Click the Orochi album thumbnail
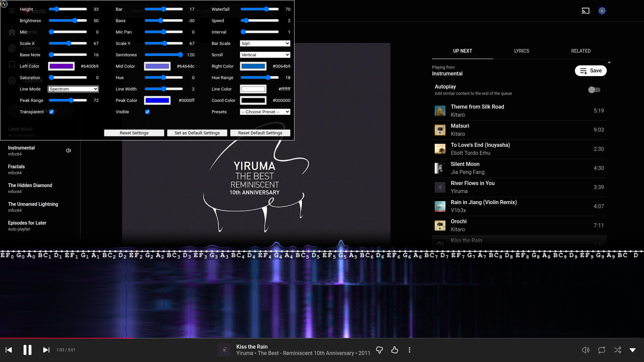Screen dimensions: 644x362 440,226
